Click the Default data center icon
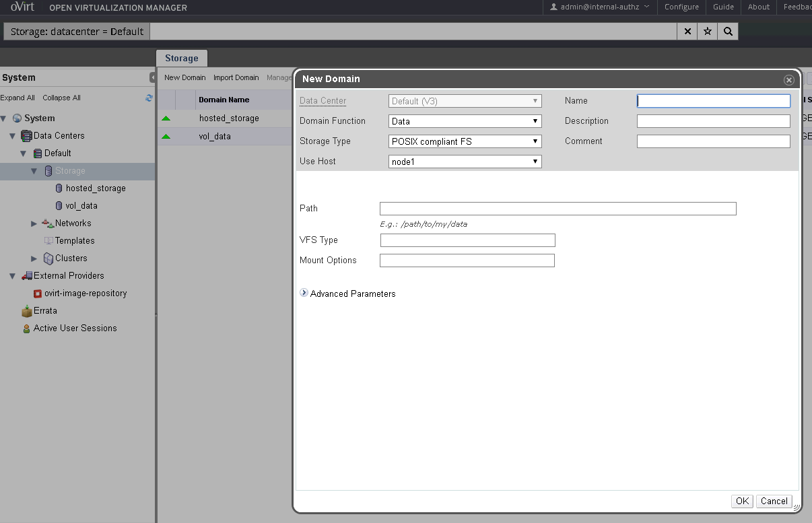Screen dimensions: 812x523 (38, 153)
